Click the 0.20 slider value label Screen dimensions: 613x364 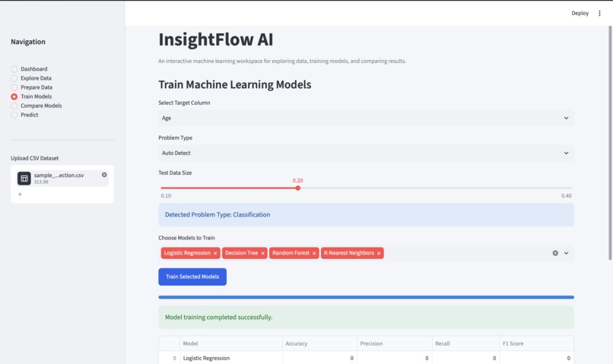[x=297, y=180]
